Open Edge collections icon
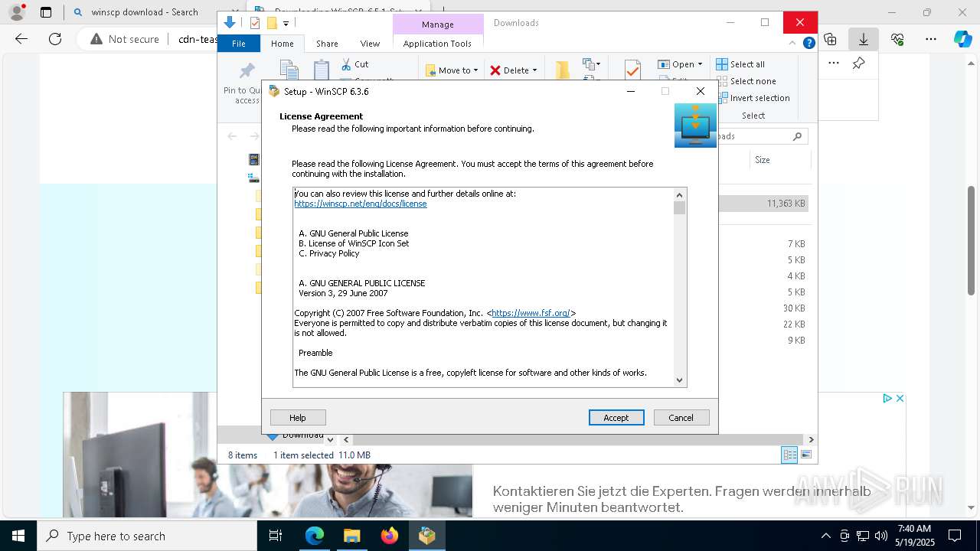 click(x=830, y=39)
